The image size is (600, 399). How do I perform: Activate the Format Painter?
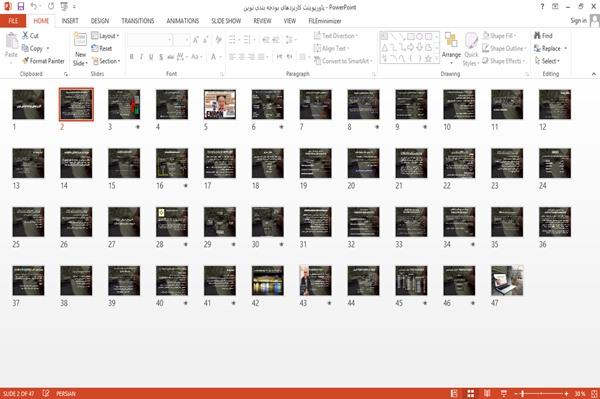coord(43,61)
